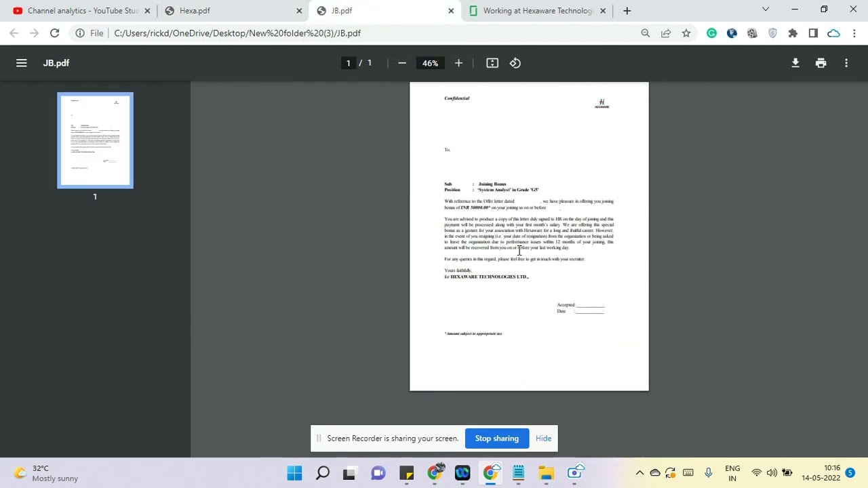Open the tab search dropdown arrow
The image size is (868, 488).
(x=766, y=9)
